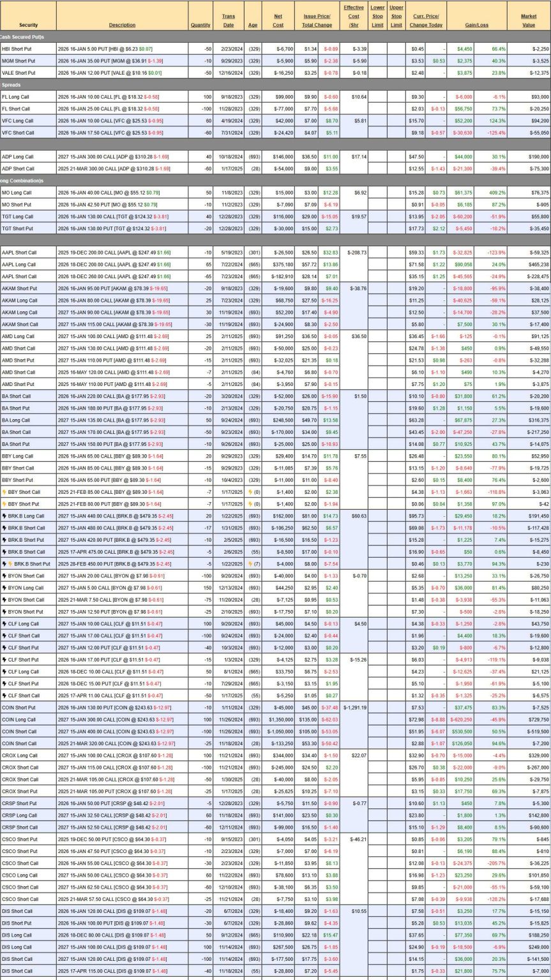Click the Quantity column header
Screen dimensions: 551x980
pyautogui.click(x=200, y=25)
